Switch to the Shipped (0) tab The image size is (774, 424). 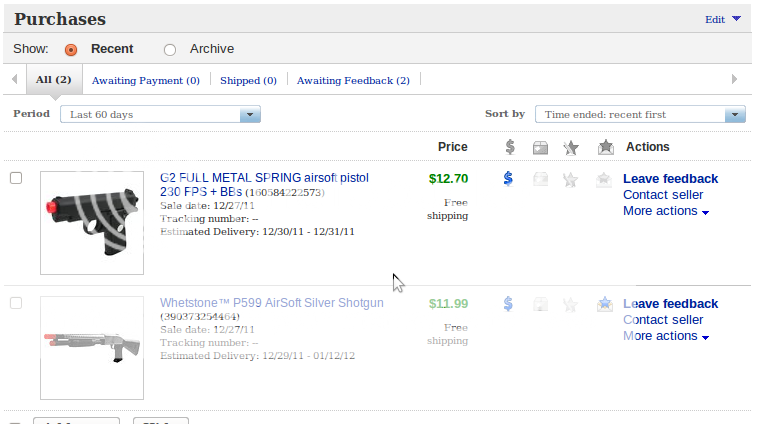(248, 80)
